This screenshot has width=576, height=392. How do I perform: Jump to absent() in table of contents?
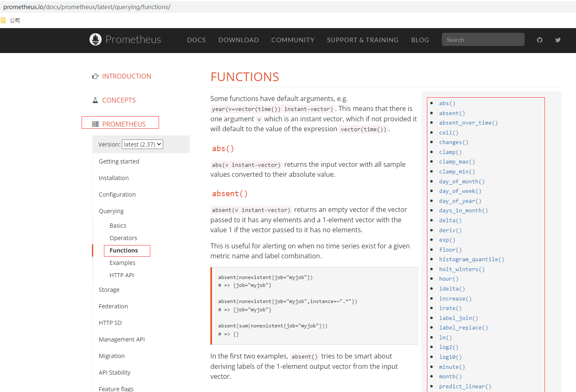coord(452,113)
